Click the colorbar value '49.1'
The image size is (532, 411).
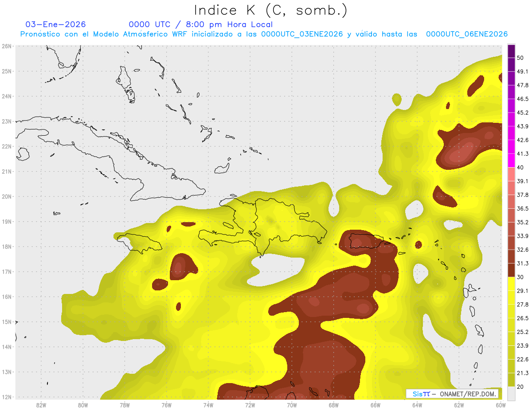point(522,71)
